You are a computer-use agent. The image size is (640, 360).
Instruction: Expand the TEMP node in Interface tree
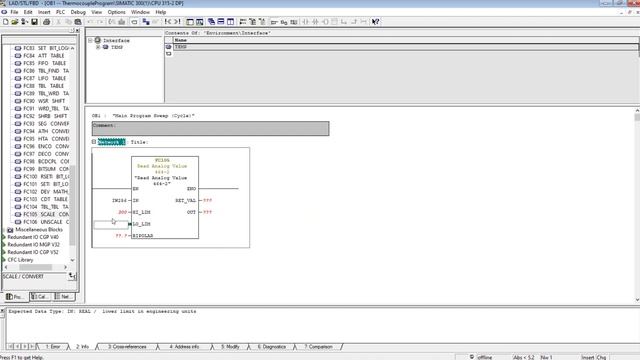pyautogui.click(x=98, y=47)
